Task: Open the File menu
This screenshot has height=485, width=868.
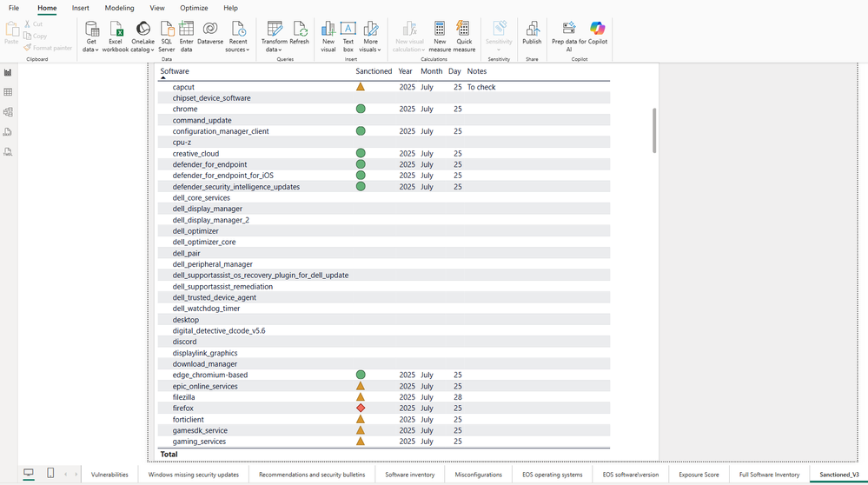Action: pyautogui.click(x=14, y=8)
